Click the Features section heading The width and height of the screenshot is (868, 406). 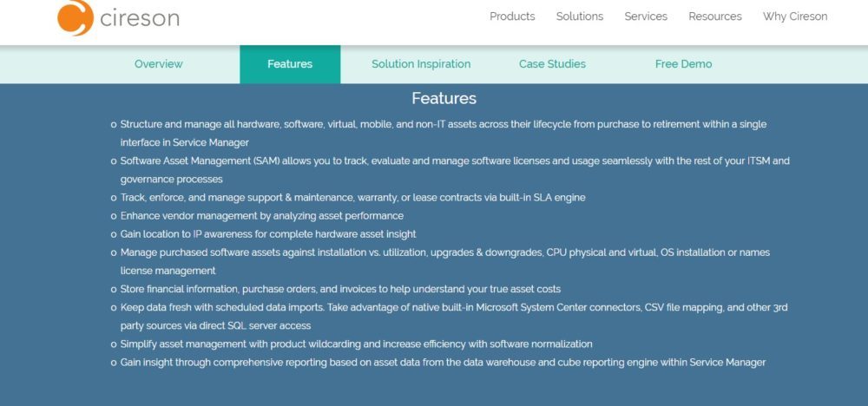pos(444,98)
